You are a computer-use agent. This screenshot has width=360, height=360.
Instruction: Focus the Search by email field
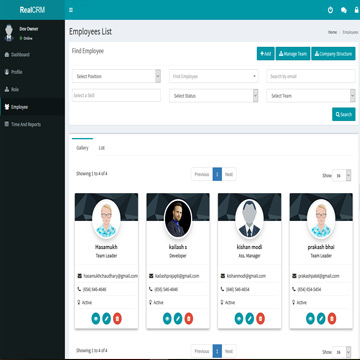311,76
